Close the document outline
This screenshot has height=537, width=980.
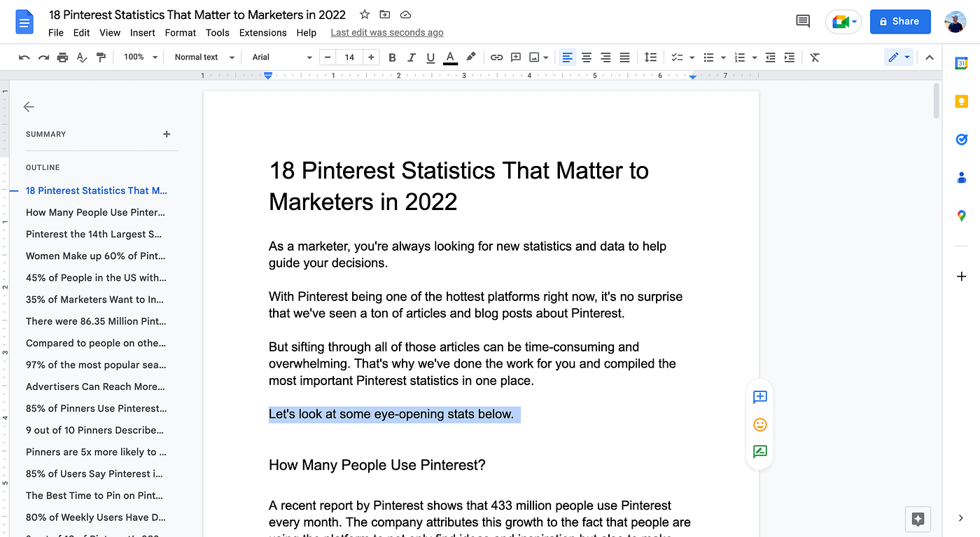click(29, 106)
